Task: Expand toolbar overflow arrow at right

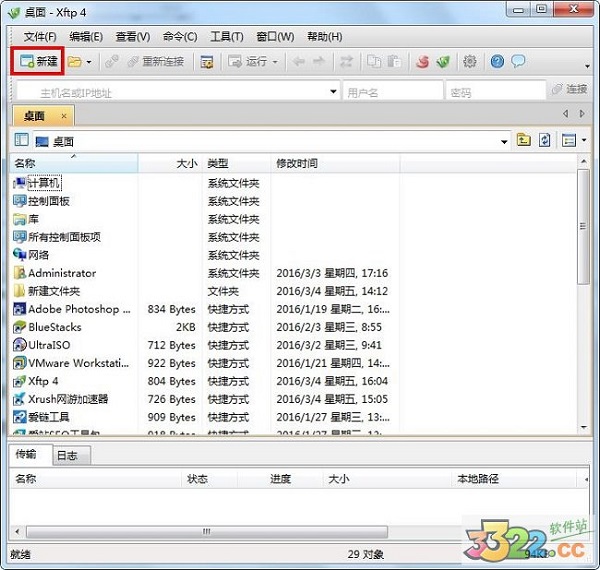Action: pos(587,67)
